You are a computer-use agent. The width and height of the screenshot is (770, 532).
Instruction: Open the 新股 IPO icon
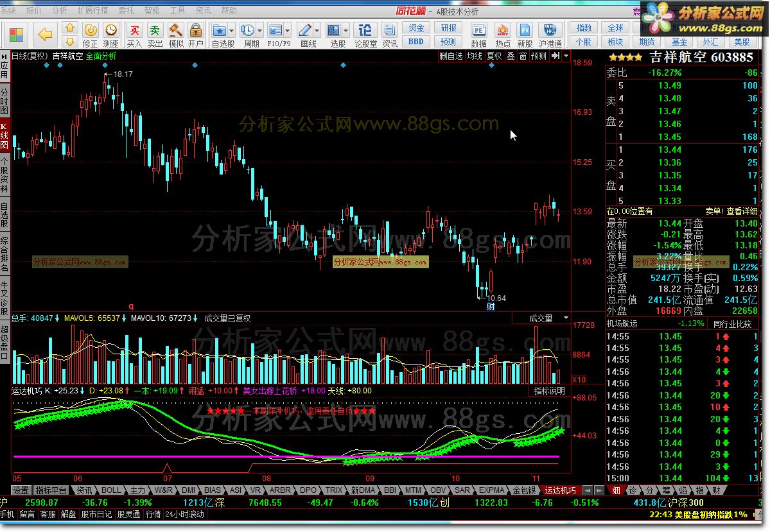[525, 35]
